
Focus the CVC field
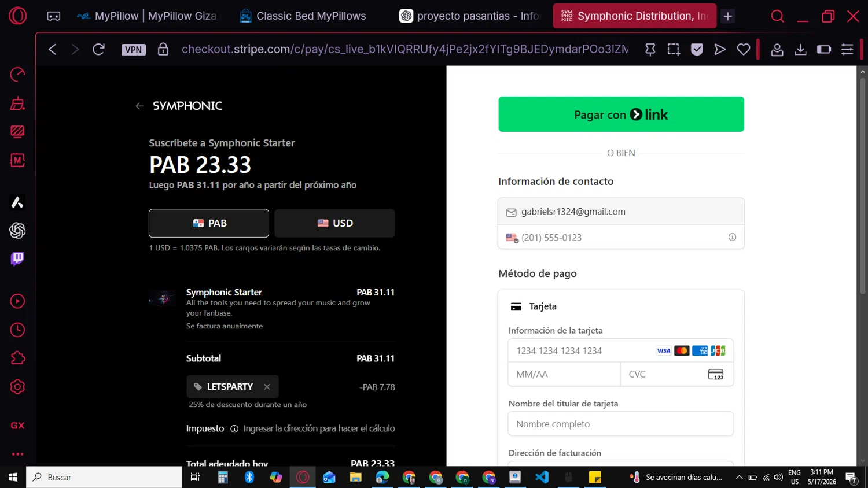[677, 374]
